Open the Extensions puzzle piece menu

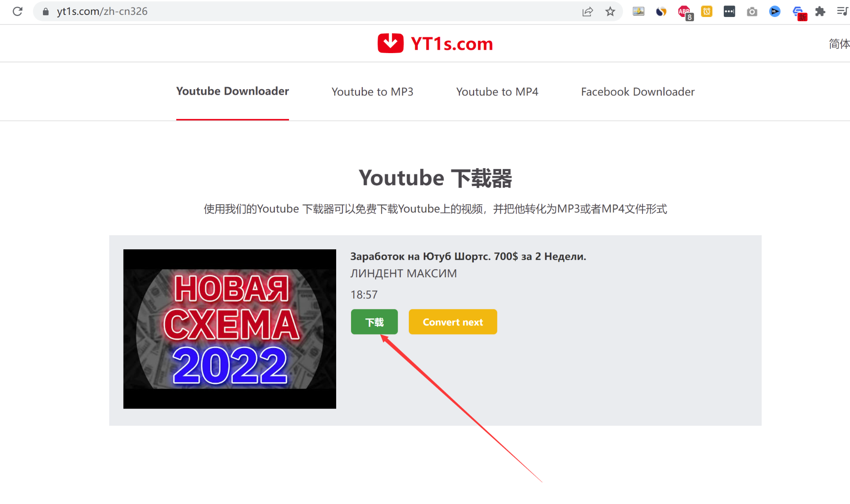pyautogui.click(x=820, y=11)
